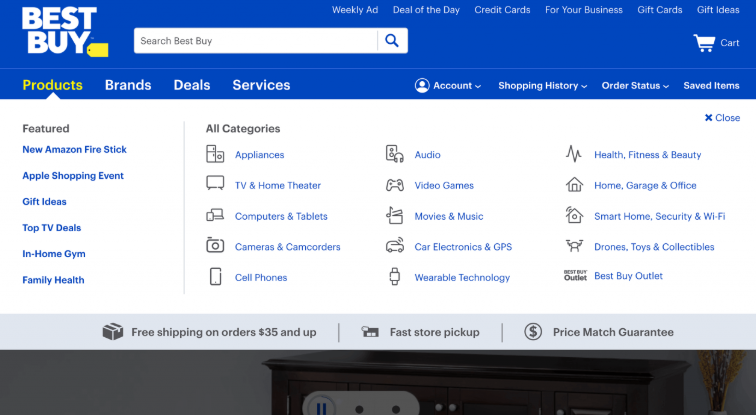Select the Featured Gift Ideas link
This screenshot has width=756, height=415.
(x=44, y=202)
